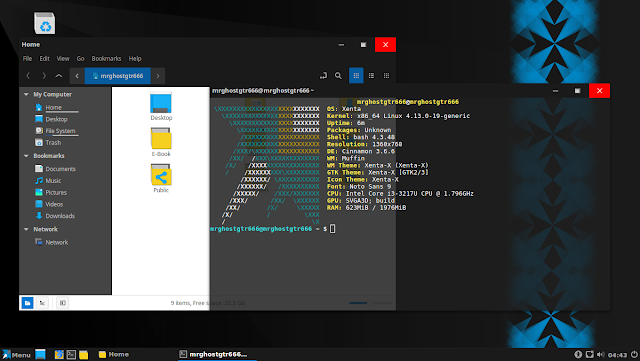
Task: Click the Back arrow in the file manager
Action: tap(28, 76)
